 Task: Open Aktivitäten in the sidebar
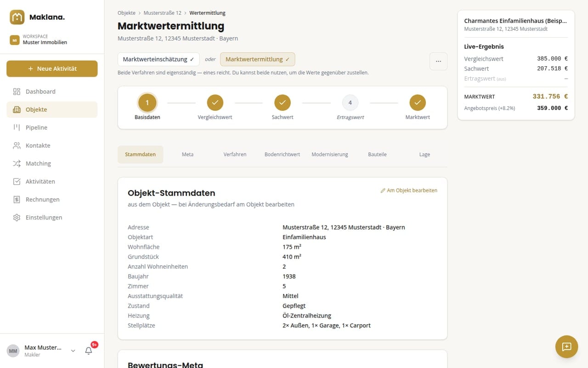click(52, 181)
